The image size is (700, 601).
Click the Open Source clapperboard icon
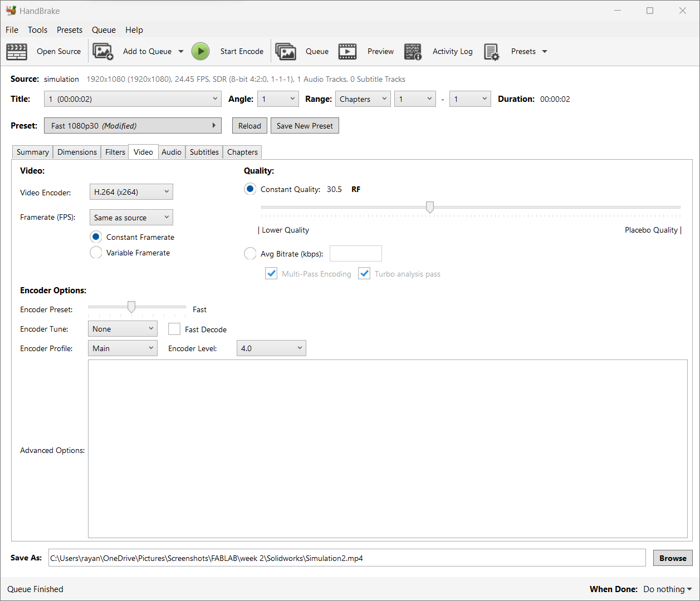[x=17, y=51]
